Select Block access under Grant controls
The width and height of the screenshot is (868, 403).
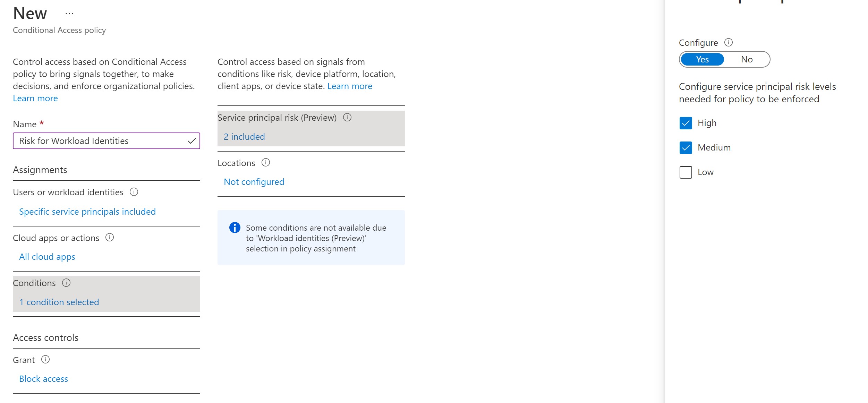click(x=44, y=379)
